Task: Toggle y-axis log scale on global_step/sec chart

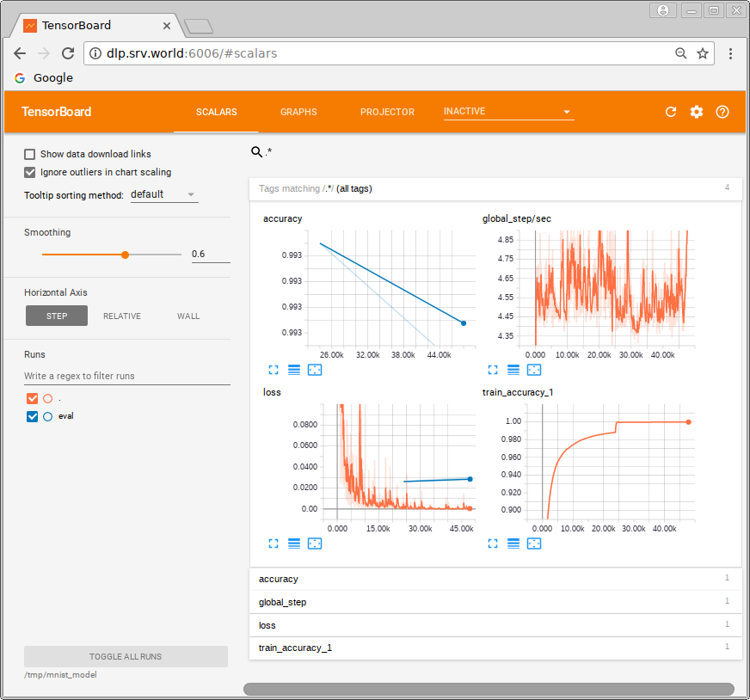Action: [513, 370]
